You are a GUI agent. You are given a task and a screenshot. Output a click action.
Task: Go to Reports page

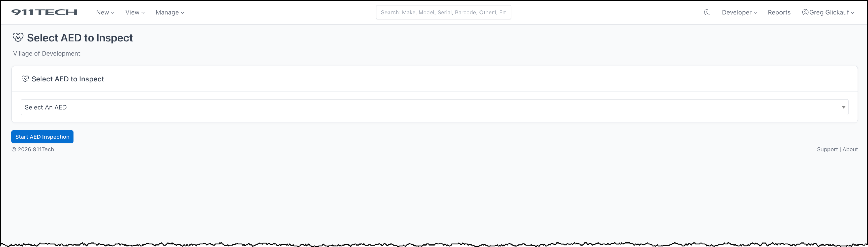point(779,12)
